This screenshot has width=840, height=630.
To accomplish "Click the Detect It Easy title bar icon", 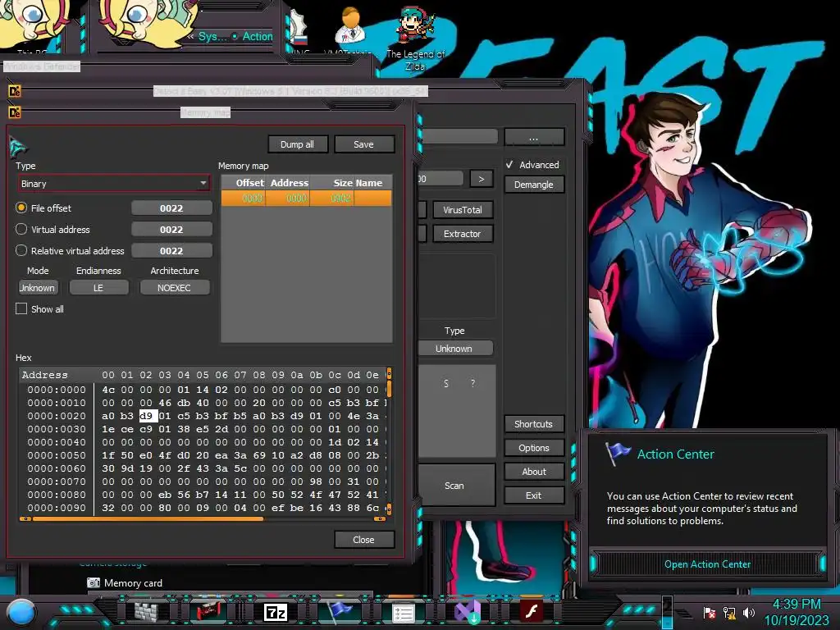I will point(15,91).
